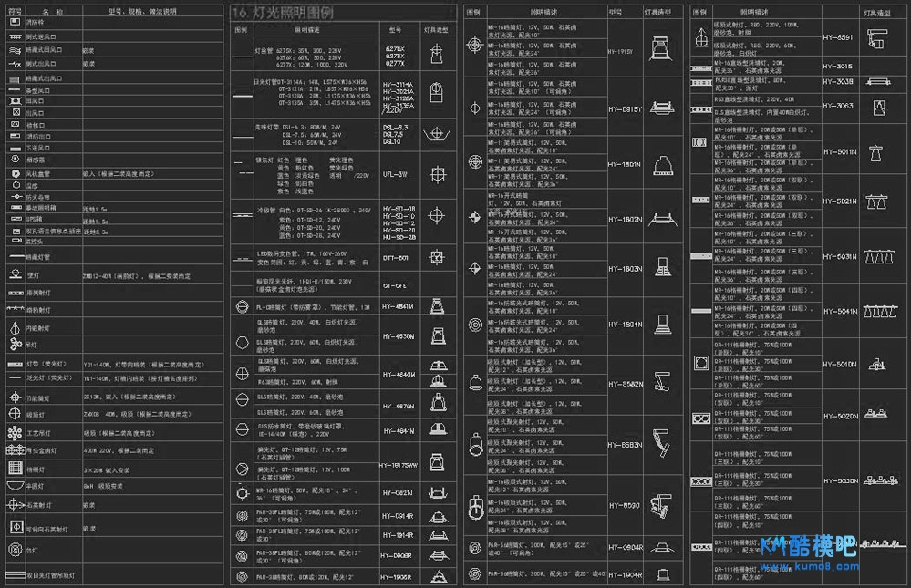Click the 半圆灯 semicircle lamp symbol
This screenshot has width=911, height=588.
tap(16, 486)
